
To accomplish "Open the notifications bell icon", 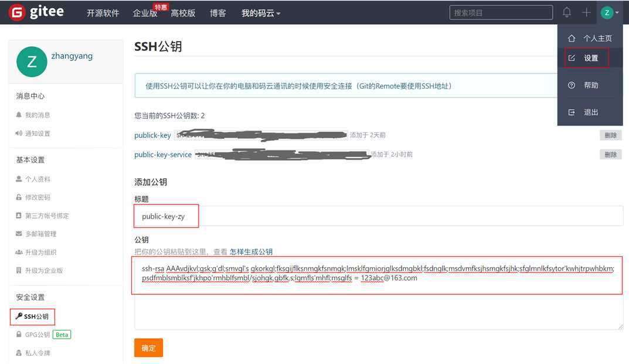I will (x=566, y=12).
